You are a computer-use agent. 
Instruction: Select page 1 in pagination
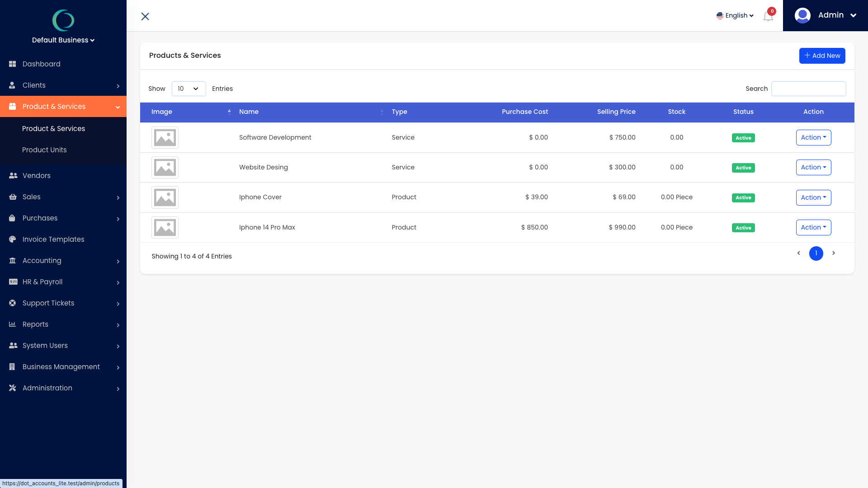(x=816, y=253)
